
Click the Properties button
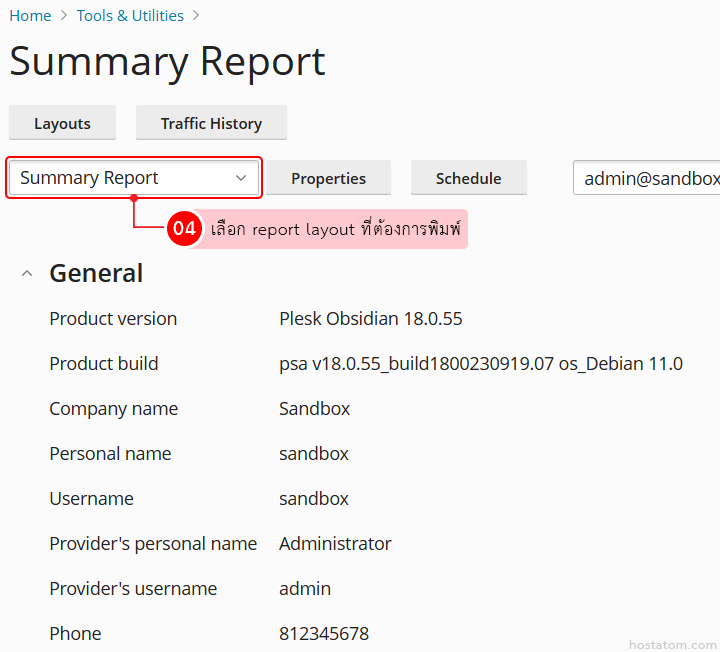(328, 178)
